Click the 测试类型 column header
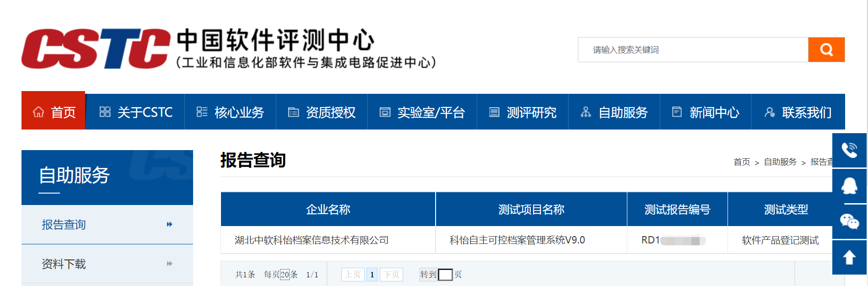Viewport: 868px width, 286px height. tap(786, 209)
